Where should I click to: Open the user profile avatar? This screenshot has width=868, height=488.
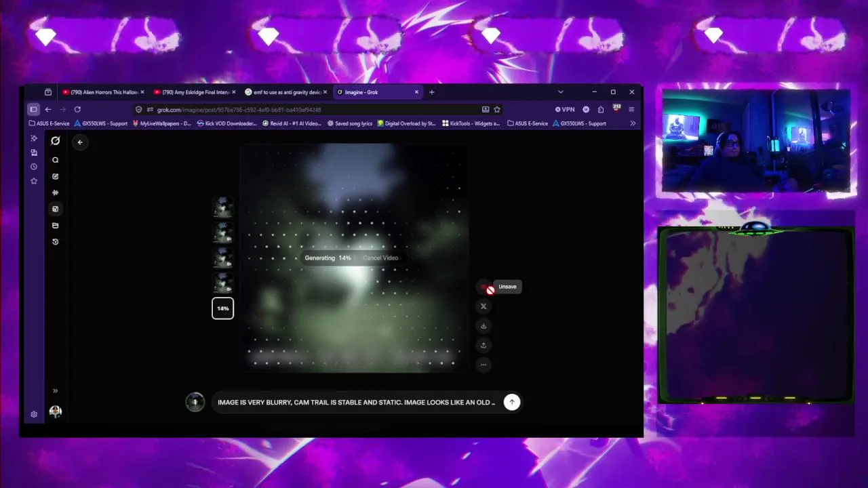click(56, 411)
